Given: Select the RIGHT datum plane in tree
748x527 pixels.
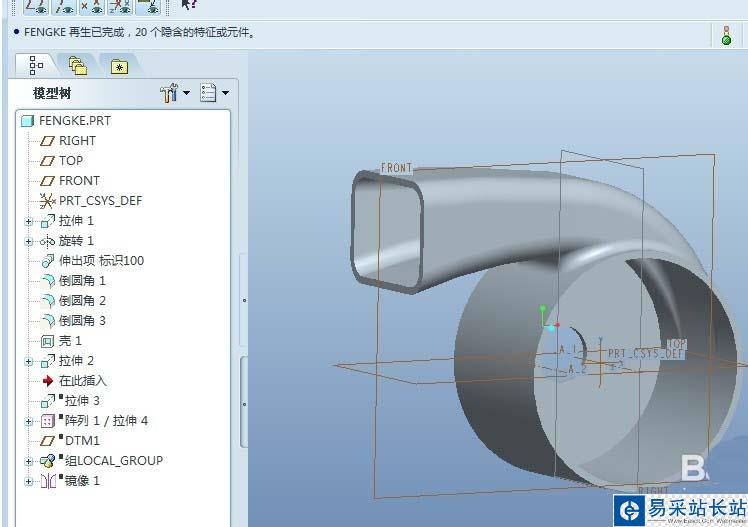Looking at the screenshot, I should click(x=77, y=141).
